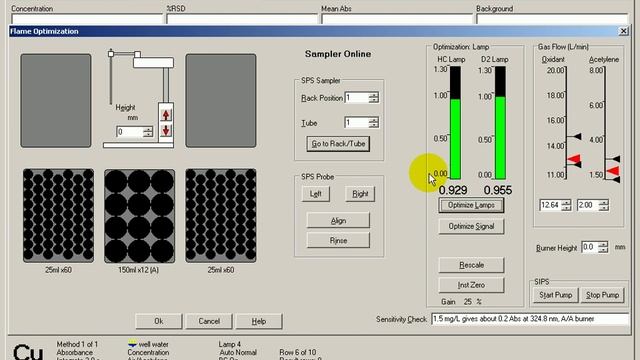This screenshot has height=360, width=640.
Task: Click the D2 Lamp green level bar
Action: click(500, 138)
